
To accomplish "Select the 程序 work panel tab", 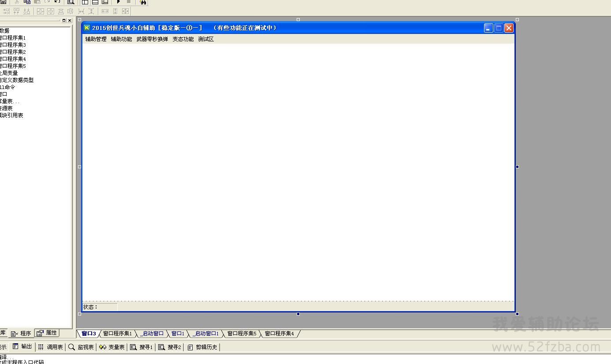I will pyautogui.click(x=21, y=333).
